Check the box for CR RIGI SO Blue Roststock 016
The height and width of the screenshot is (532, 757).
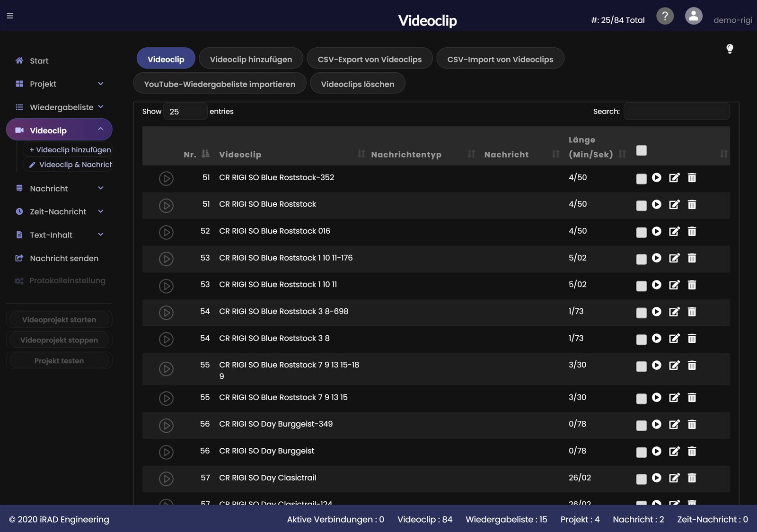[642, 232]
